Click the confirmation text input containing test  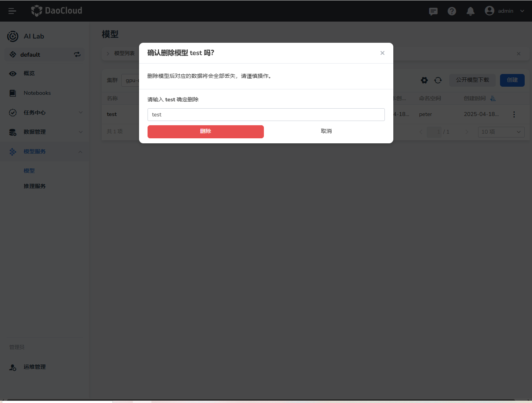coord(266,114)
